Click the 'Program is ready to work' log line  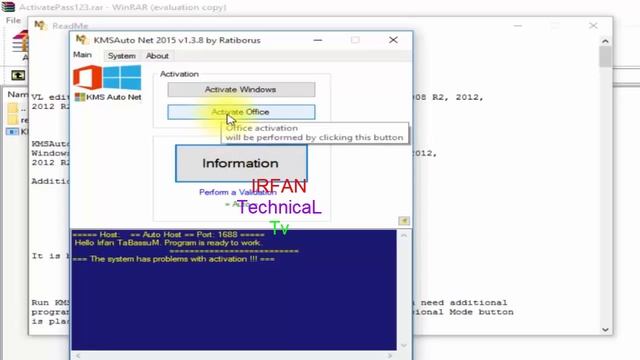[x=168, y=243]
